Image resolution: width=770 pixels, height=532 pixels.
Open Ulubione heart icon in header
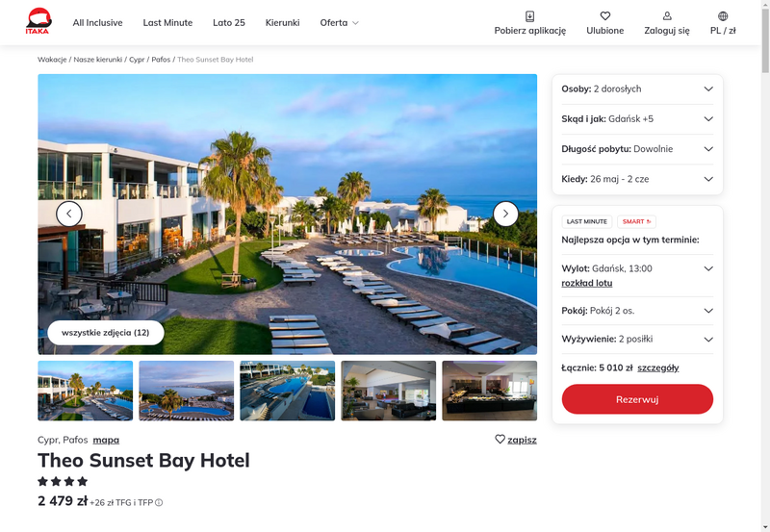(605, 16)
